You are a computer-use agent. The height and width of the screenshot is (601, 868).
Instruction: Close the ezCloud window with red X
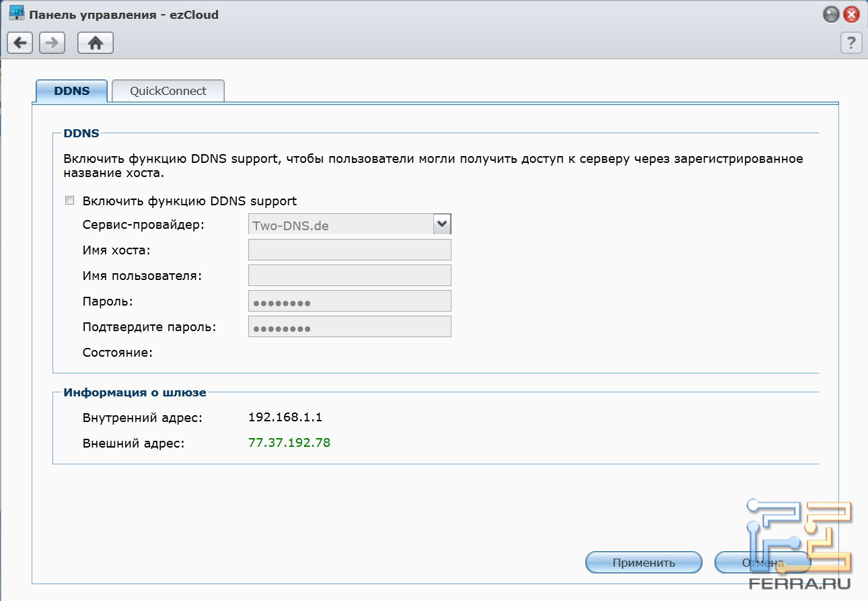[x=852, y=14]
